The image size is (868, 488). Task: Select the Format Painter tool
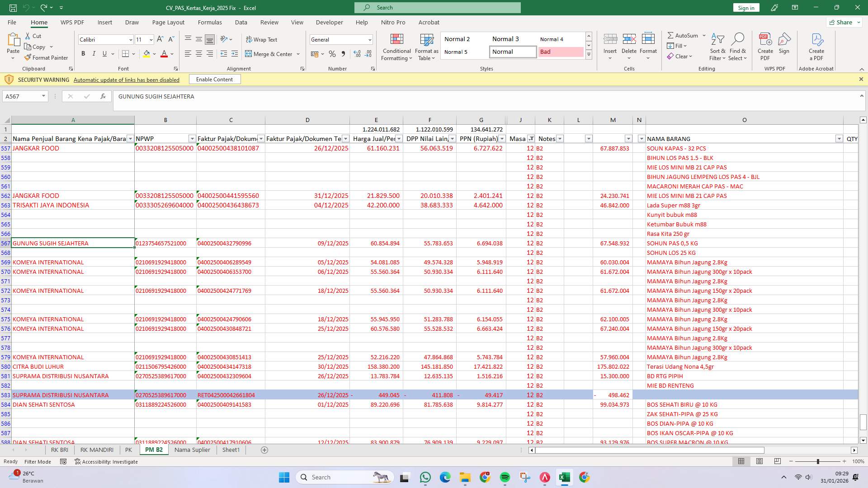(x=47, y=57)
